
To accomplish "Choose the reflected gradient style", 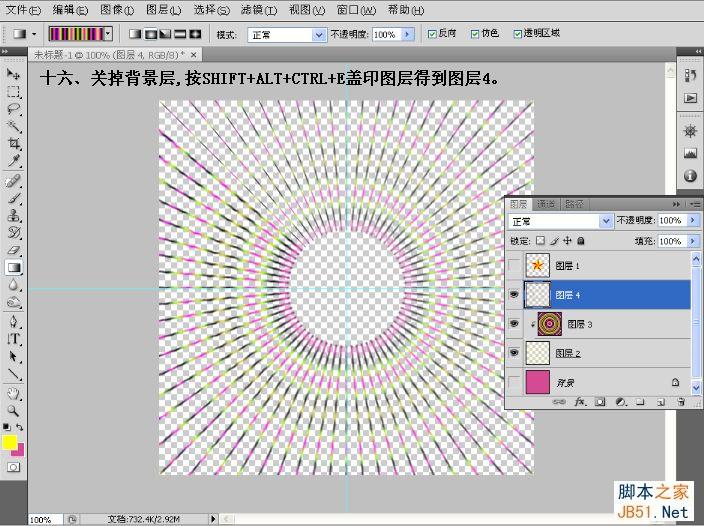I will 180,34.
